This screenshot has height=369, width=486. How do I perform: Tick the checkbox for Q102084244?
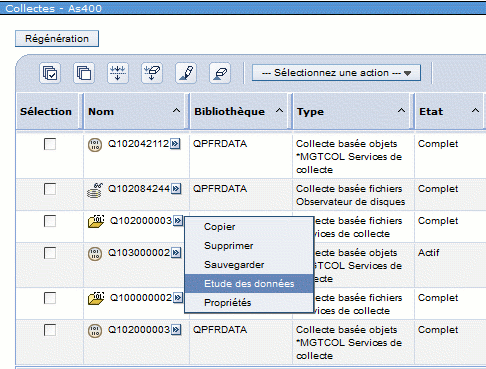click(x=50, y=189)
